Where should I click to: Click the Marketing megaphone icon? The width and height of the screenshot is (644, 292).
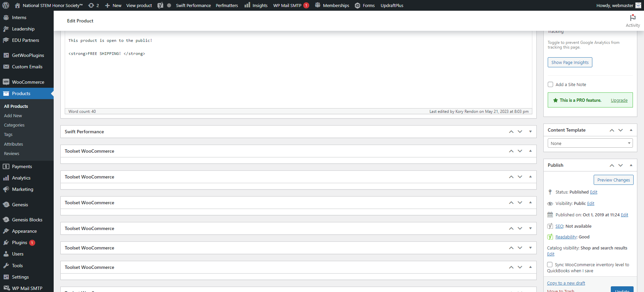point(6,189)
